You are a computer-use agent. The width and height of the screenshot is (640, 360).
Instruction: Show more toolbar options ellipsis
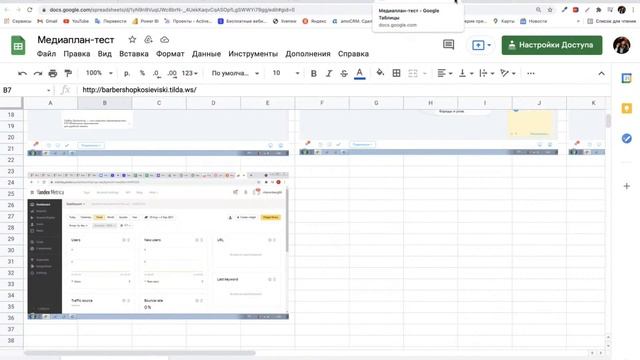click(531, 73)
